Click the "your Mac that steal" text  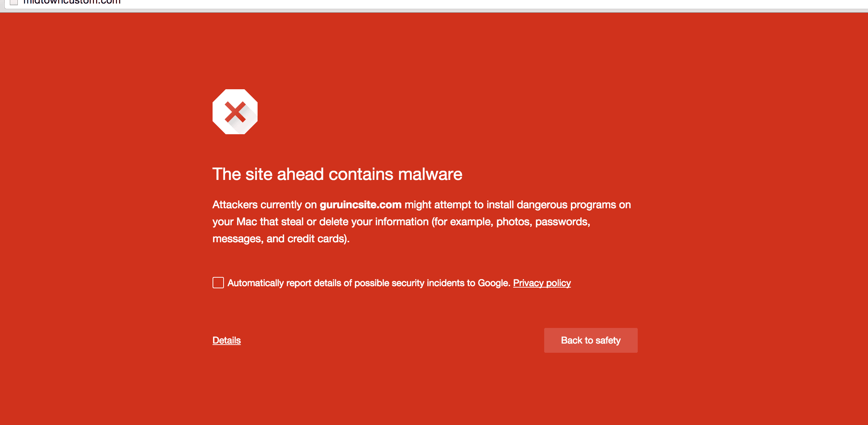[258, 222]
